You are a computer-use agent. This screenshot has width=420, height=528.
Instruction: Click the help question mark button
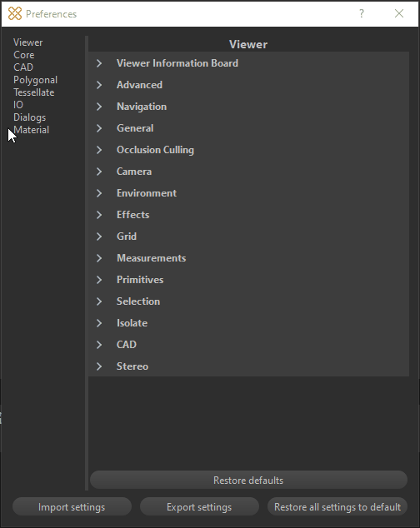[x=362, y=14]
